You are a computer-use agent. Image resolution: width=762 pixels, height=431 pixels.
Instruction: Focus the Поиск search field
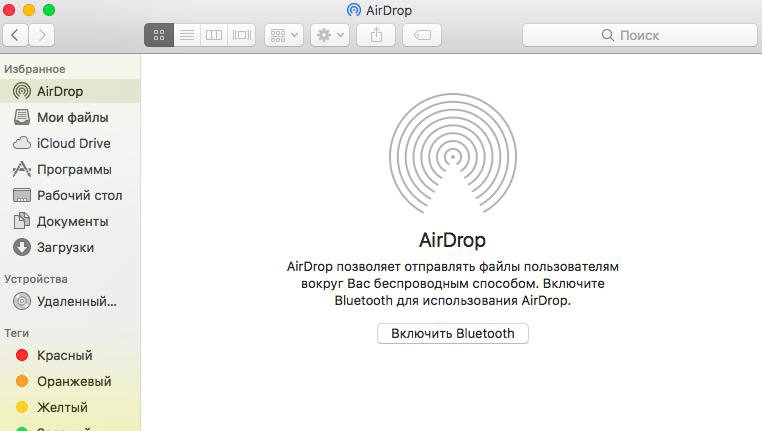(640, 35)
